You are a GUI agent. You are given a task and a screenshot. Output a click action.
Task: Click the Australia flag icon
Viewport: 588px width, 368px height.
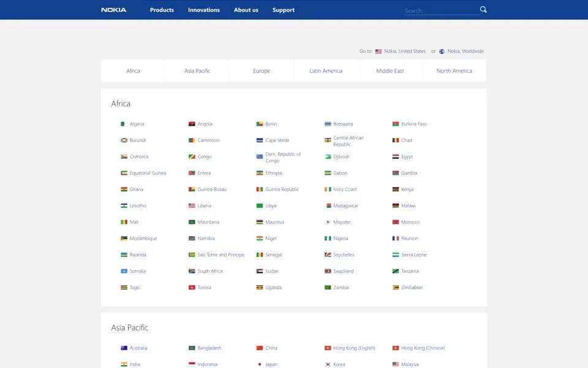click(124, 348)
